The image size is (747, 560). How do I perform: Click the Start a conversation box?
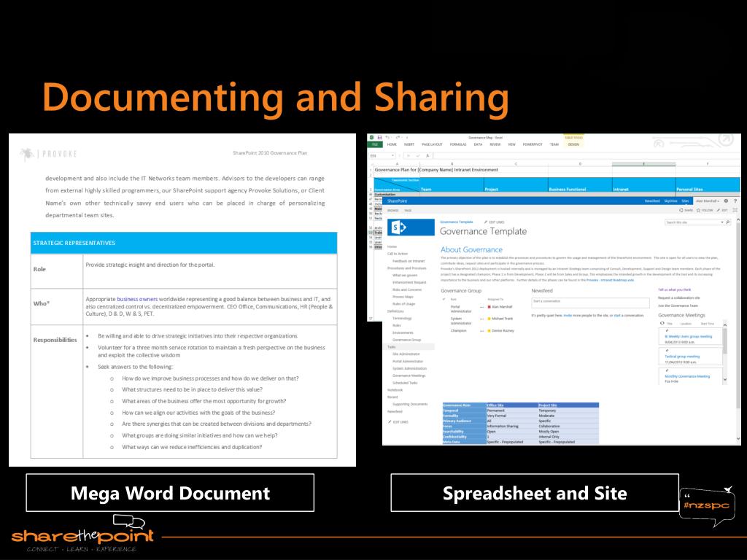coord(590,303)
